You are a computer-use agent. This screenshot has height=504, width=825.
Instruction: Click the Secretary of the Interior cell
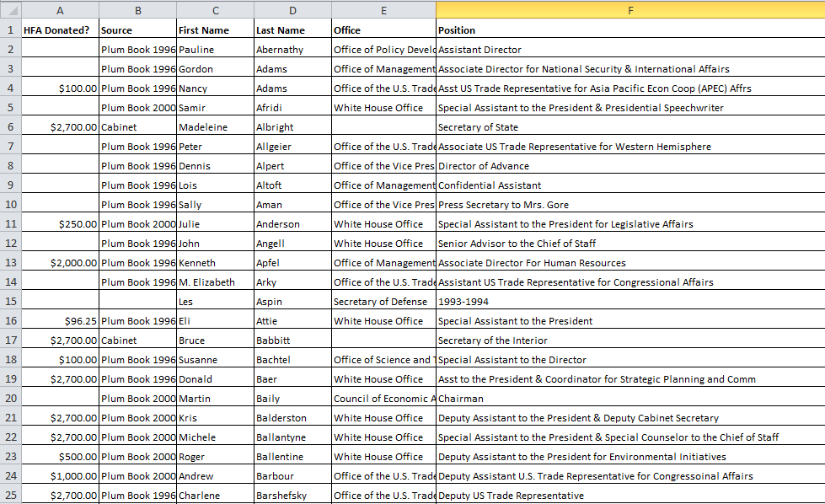(630, 340)
